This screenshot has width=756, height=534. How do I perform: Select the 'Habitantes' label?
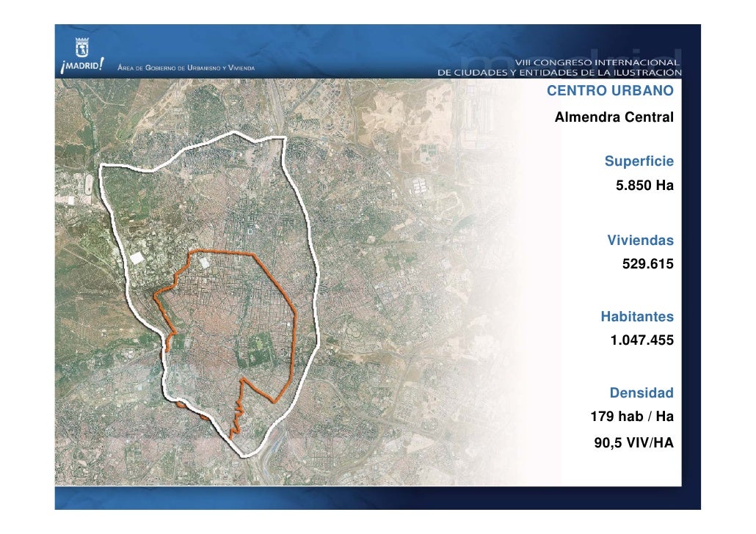[x=637, y=317]
